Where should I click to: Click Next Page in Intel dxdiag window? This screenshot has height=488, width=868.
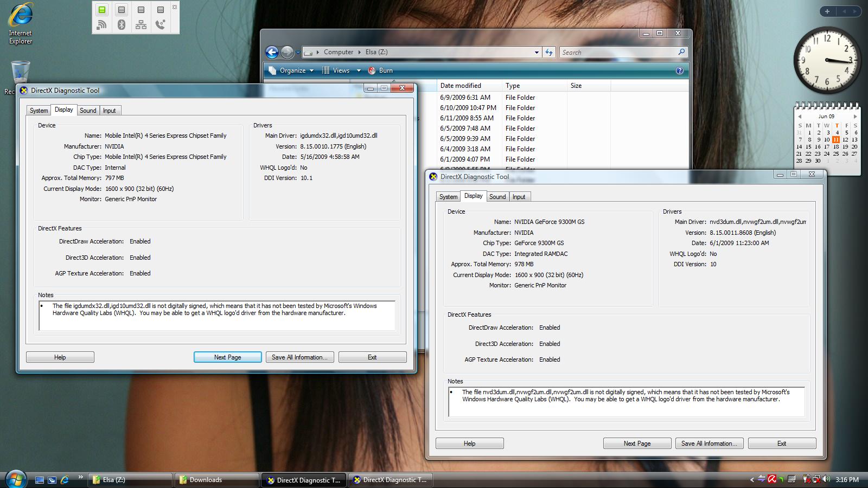click(228, 357)
